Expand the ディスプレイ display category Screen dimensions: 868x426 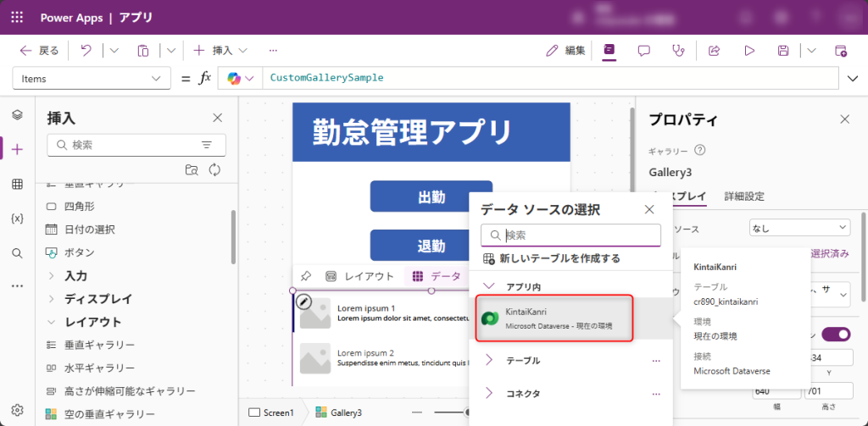pyautogui.click(x=88, y=299)
